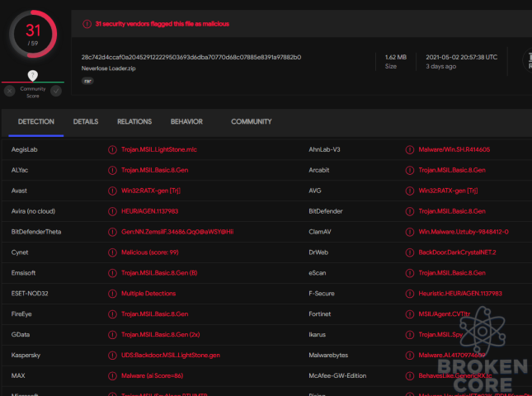
Task: Click alert icon in F-Secure row
Action: 410,294
